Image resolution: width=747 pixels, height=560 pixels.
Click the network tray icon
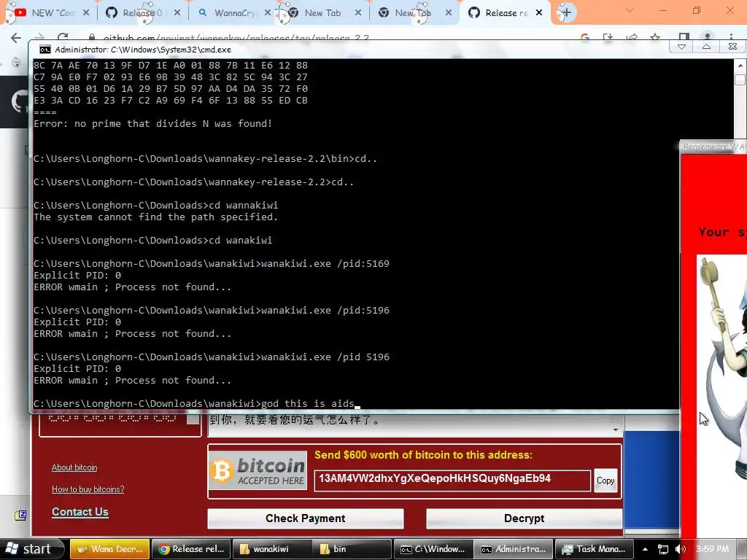(662, 550)
